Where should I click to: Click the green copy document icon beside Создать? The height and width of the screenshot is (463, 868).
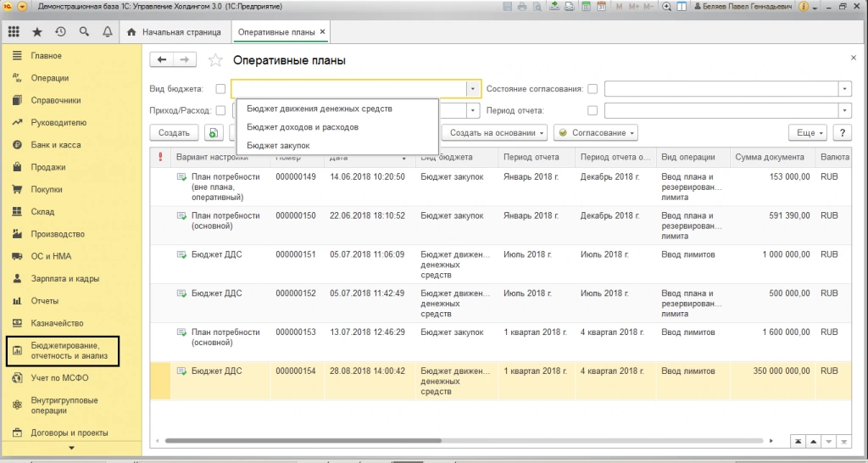[214, 133]
